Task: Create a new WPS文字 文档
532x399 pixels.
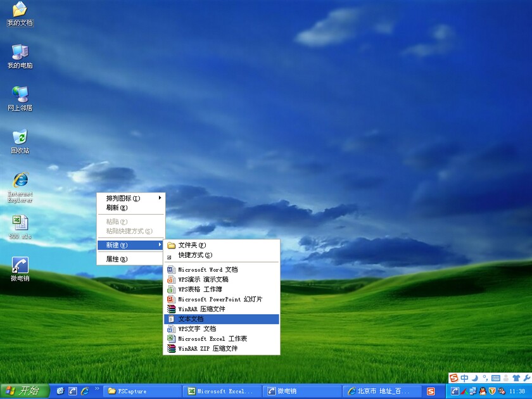Action: 222,329
